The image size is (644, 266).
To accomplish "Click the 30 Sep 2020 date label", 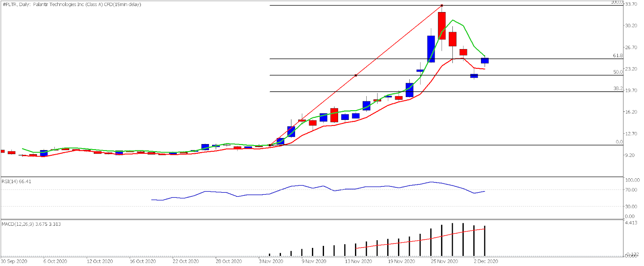I will 14,261.
